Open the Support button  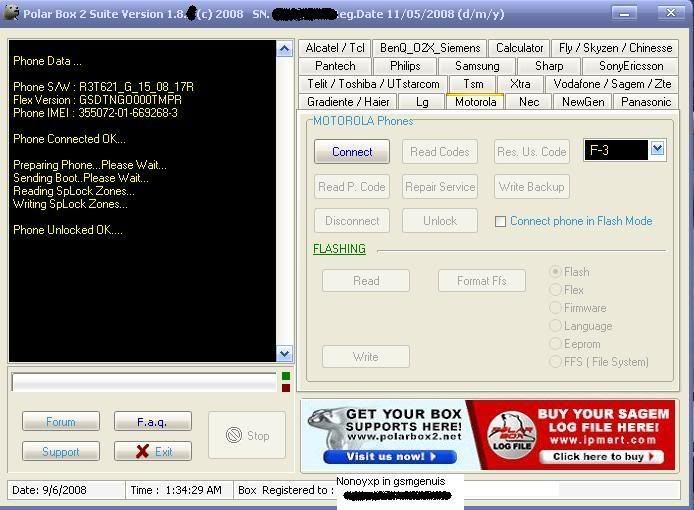(x=61, y=452)
